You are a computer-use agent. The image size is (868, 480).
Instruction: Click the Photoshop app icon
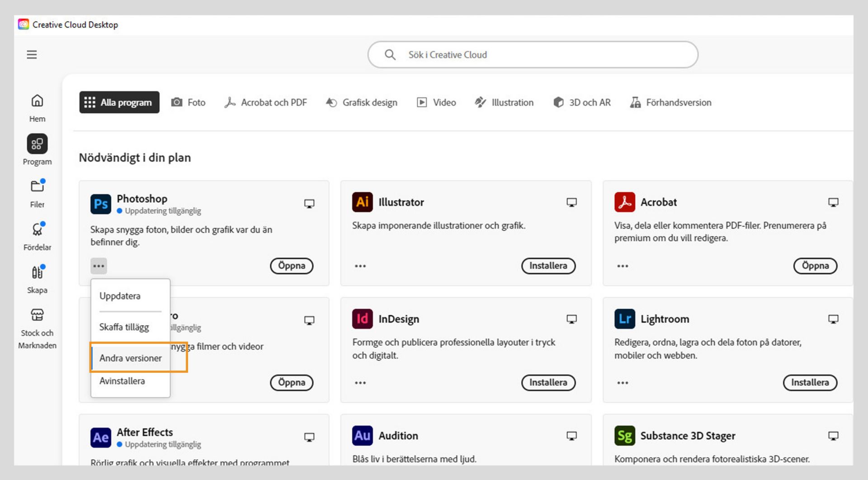click(100, 204)
